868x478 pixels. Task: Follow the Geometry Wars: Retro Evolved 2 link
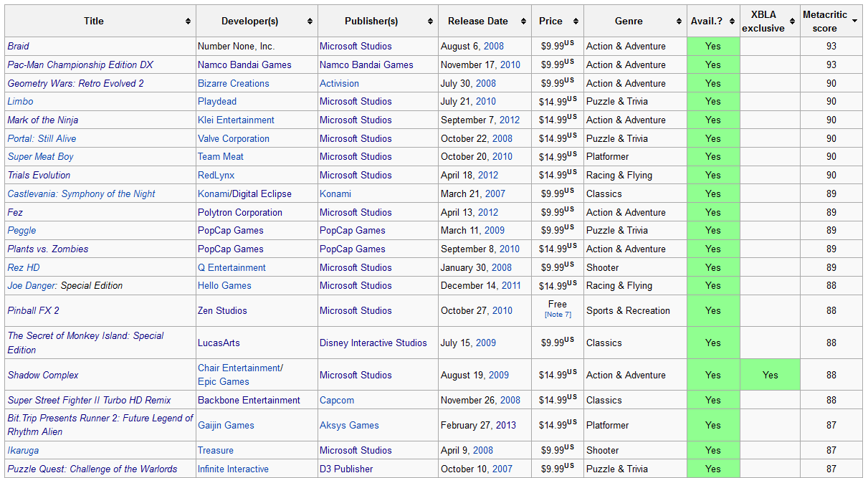click(x=75, y=84)
